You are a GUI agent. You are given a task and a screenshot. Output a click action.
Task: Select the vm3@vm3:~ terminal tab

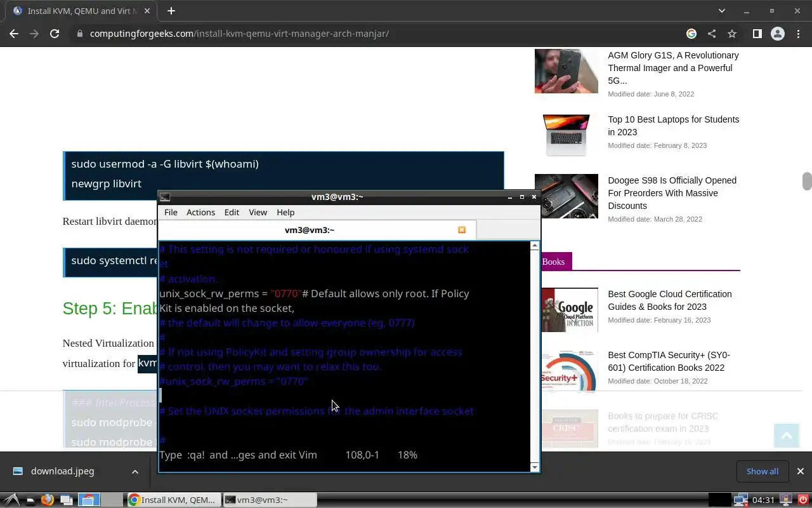click(x=310, y=230)
